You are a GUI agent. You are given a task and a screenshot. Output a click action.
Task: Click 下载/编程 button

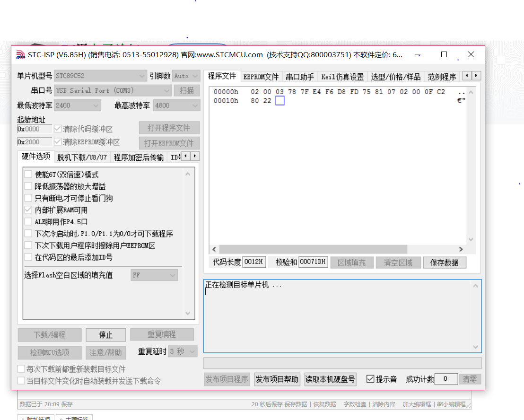point(50,335)
